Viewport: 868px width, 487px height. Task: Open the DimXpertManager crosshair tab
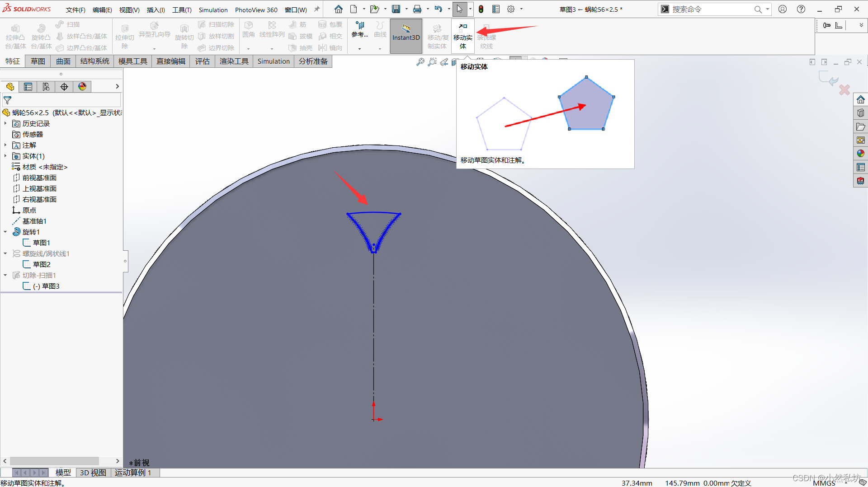(x=64, y=87)
